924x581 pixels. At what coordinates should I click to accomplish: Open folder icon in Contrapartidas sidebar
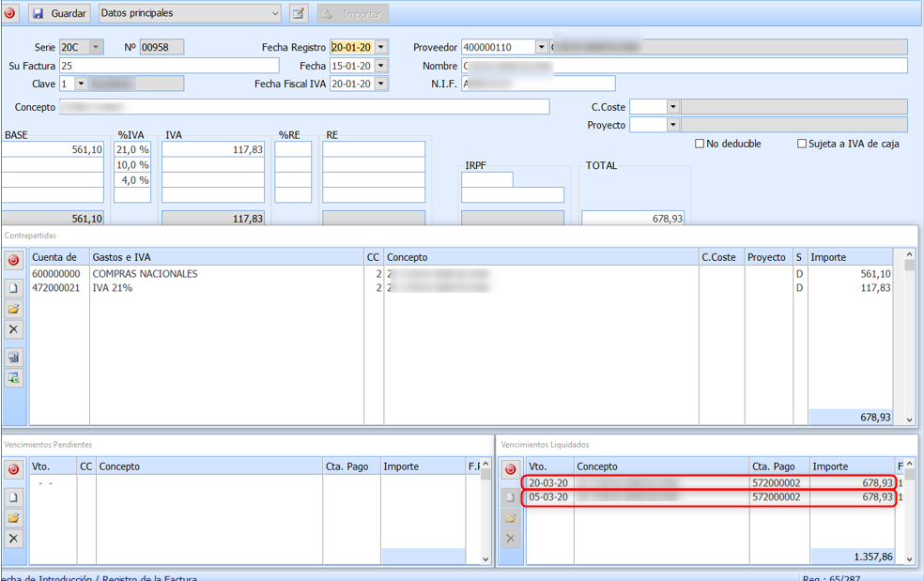pyautogui.click(x=13, y=309)
